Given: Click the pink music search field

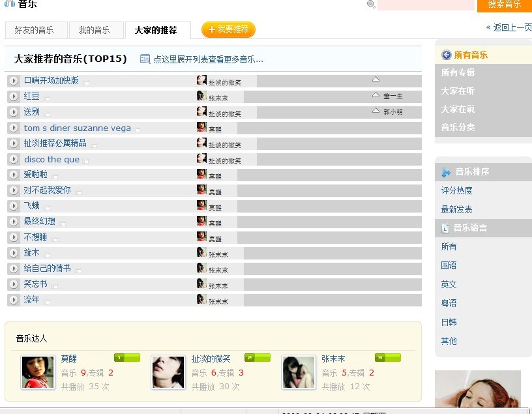Looking at the screenshot, I should (x=426, y=5).
